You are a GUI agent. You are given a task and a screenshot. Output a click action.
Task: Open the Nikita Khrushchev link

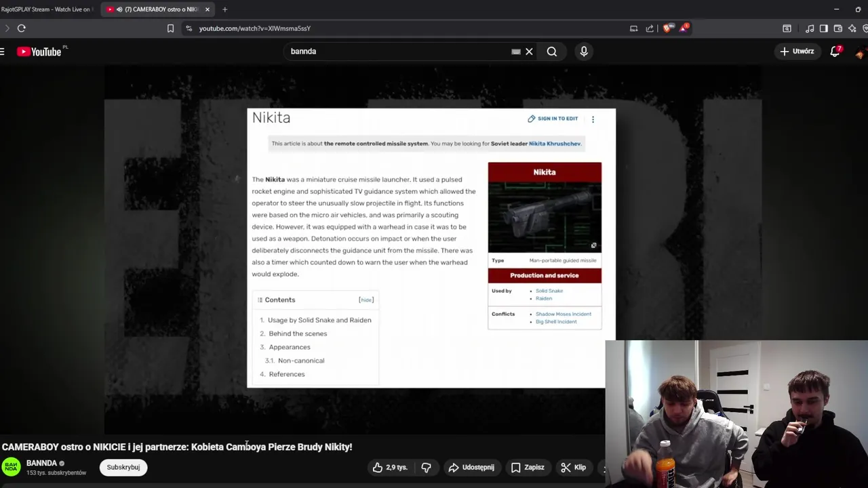click(555, 144)
